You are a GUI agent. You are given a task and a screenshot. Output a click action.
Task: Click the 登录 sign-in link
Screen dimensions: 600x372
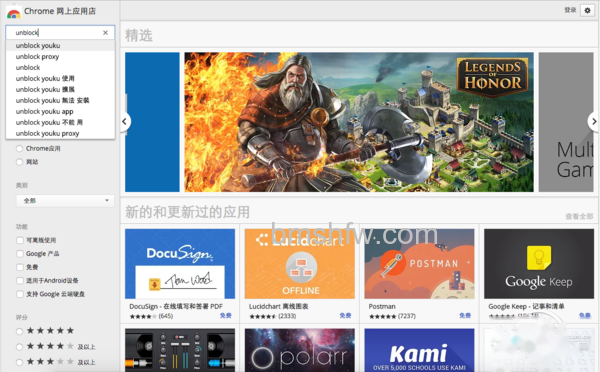(570, 10)
